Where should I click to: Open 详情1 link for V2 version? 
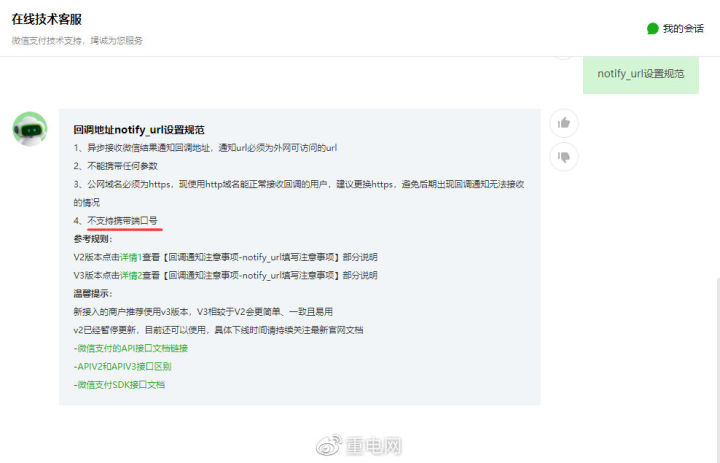tap(131, 257)
